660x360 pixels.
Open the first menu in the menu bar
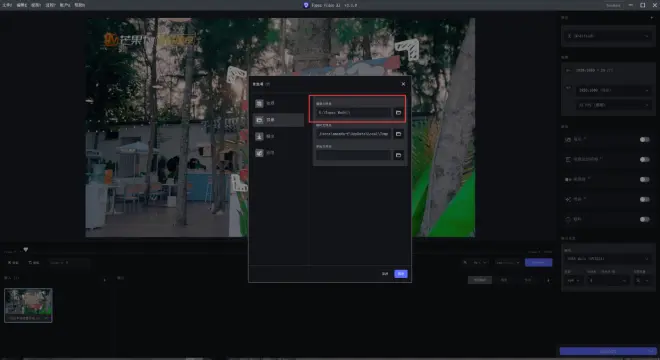7,5
